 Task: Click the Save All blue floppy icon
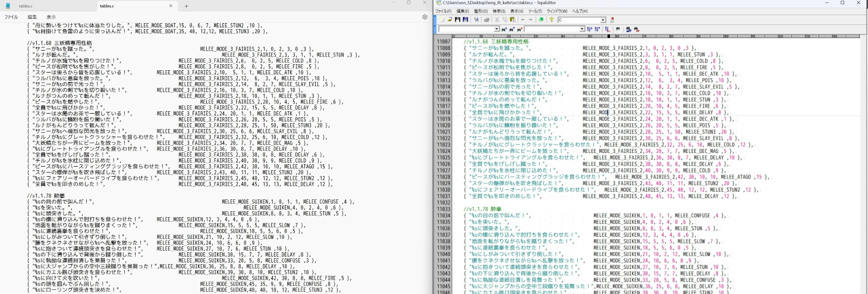click(465, 20)
